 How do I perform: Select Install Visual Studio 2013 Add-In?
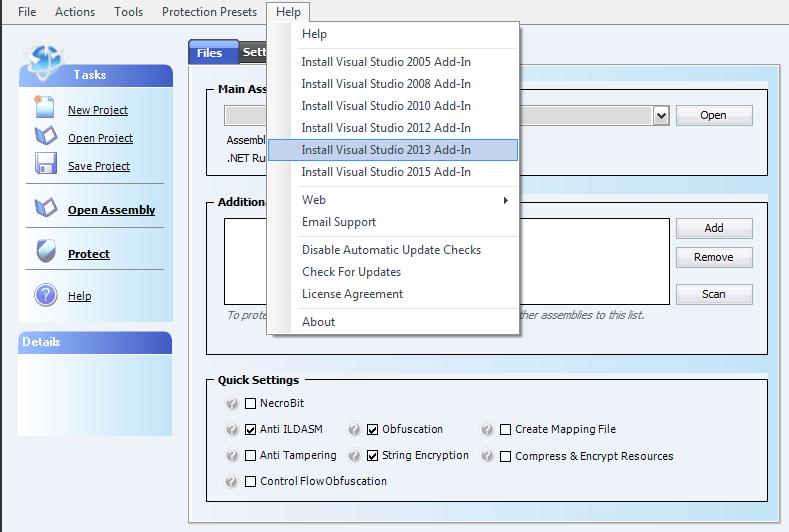coord(386,150)
